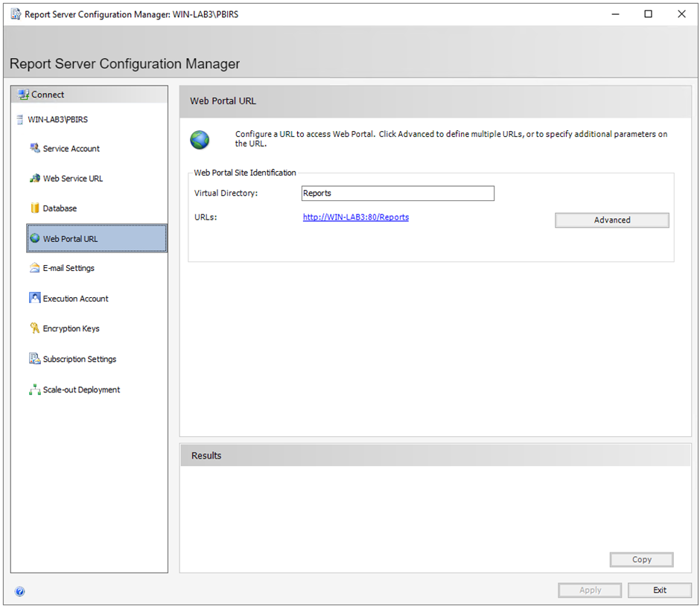Image resolution: width=700 pixels, height=606 pixels.
Task: Click the E-mail Settings envelope icon
Action: pyautogui.click(x=35, y=268)
